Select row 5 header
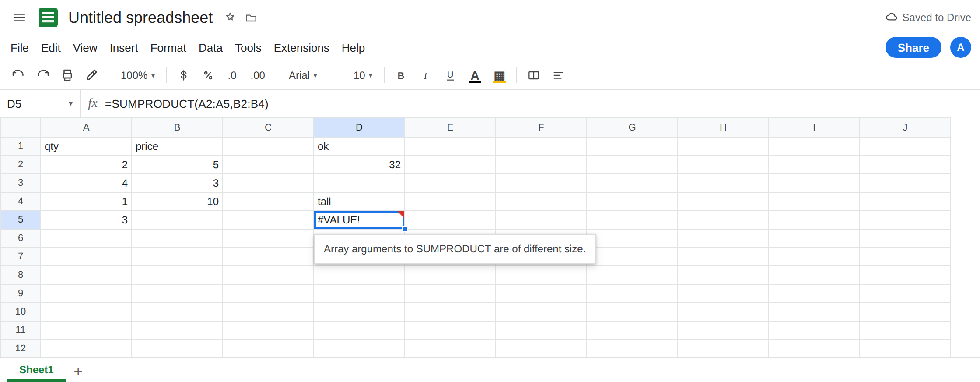The image size is (980, 382). [x=21, y=219]
